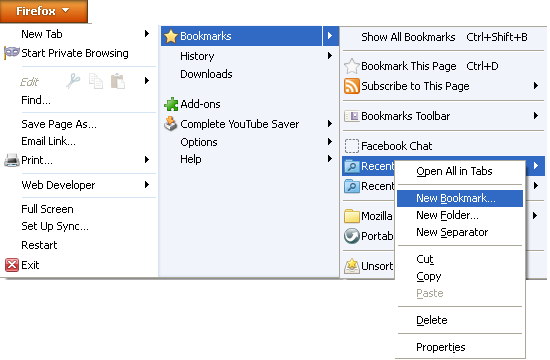Select Start Private Browsing
The height and width of the screenshot is (360, 550).
coord(75,53)
